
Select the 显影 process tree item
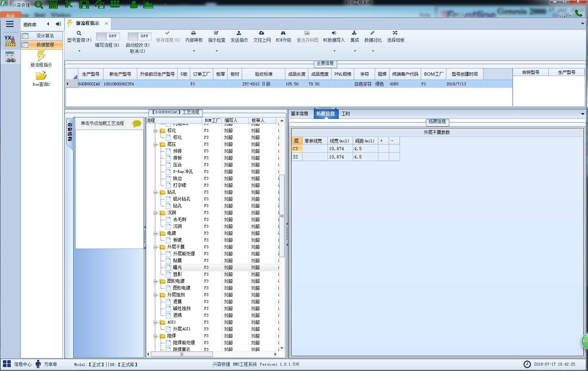tap(177, 274)
